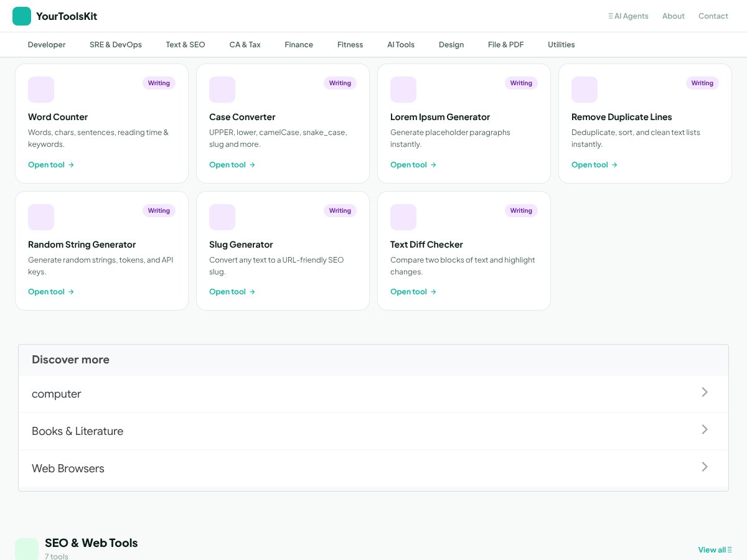The image size is (747, 560).
Task: Open the AI Tools category
Action: pyautogui.click(x=401, y=45)
